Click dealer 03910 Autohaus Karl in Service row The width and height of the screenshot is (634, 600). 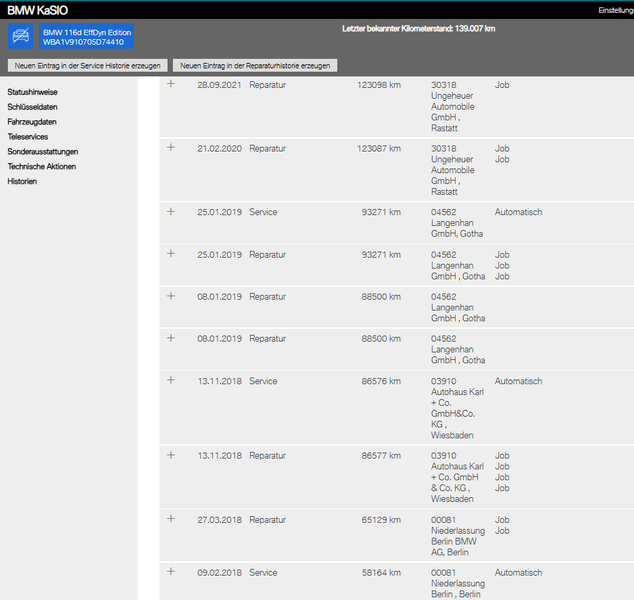pos(457,408)
